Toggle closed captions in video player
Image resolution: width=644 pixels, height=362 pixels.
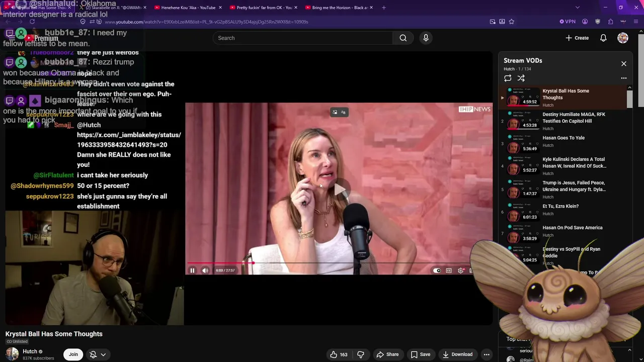tap(449, 270)
